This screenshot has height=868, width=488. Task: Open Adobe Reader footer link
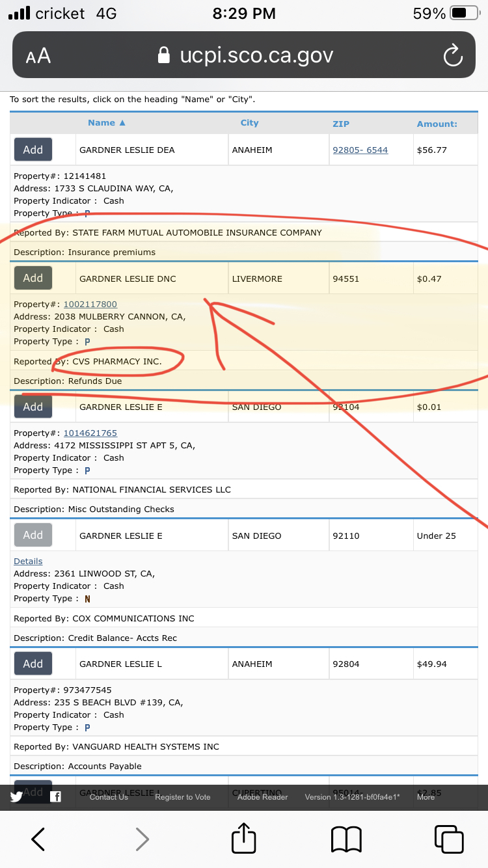263,797
